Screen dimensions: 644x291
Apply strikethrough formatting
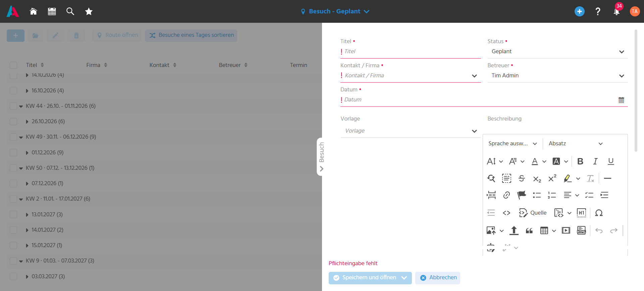point(522,178)
